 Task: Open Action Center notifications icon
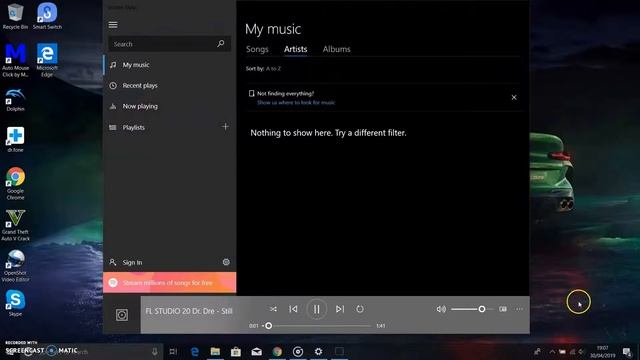(x=627, y=351)
